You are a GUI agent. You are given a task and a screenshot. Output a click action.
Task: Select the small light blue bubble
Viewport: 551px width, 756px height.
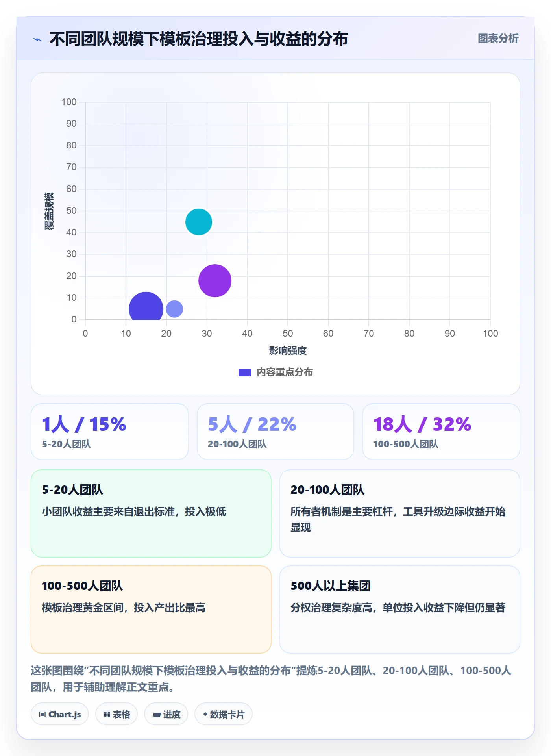pos(174,309)
